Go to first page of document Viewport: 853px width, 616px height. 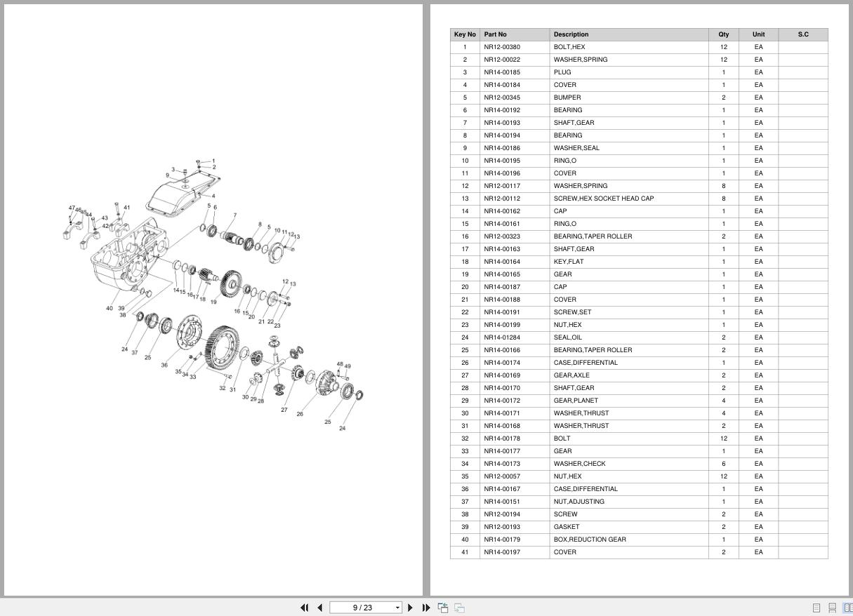[x=305, y=608]
